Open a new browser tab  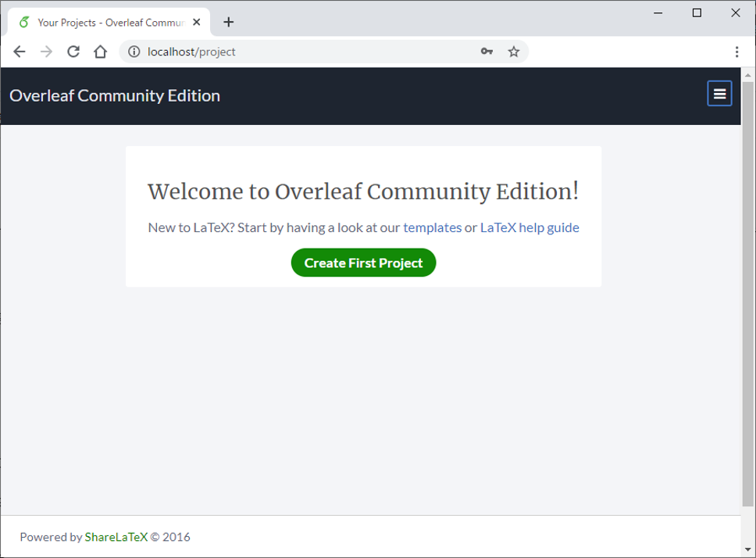(229, 22)
